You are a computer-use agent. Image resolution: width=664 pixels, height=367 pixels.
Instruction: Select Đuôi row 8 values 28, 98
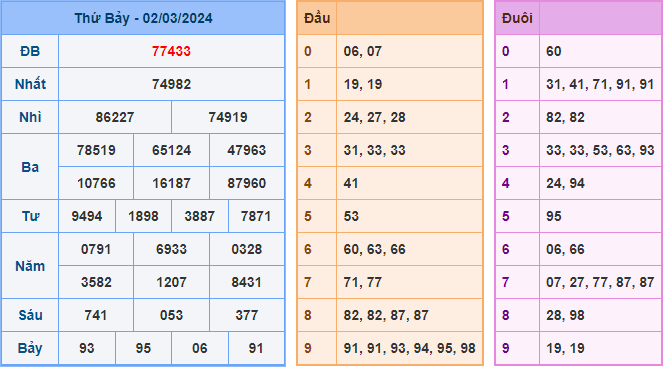565,315
